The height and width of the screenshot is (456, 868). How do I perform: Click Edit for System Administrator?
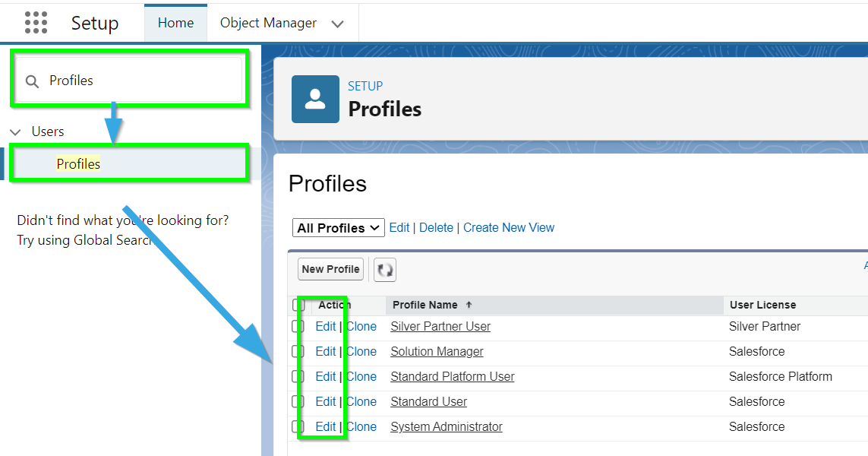pyautogui.click(x=326, y=426)
